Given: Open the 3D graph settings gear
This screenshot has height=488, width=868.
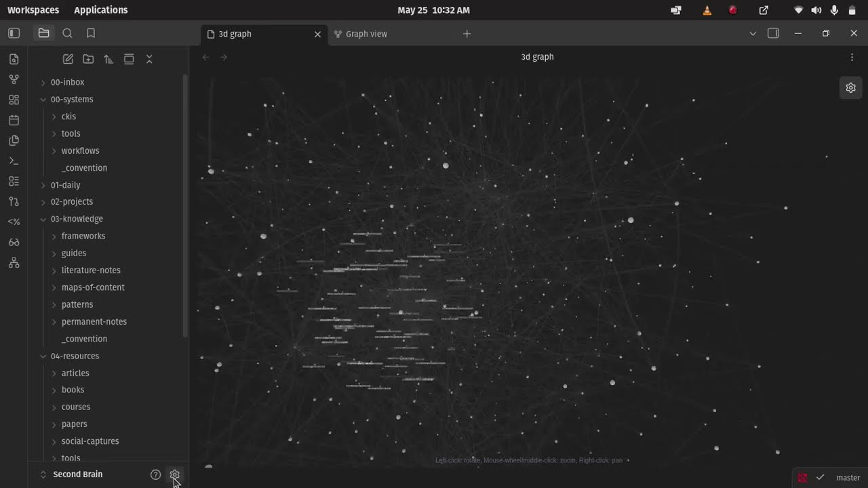Looking at the screenshot, I should pyautogui.click(x=850, y=87).
